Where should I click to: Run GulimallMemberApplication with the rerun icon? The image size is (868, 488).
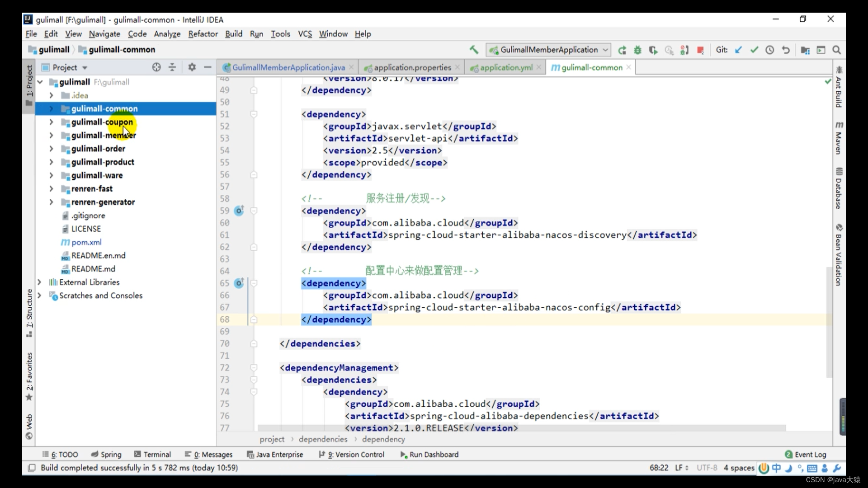click(622, 50)
